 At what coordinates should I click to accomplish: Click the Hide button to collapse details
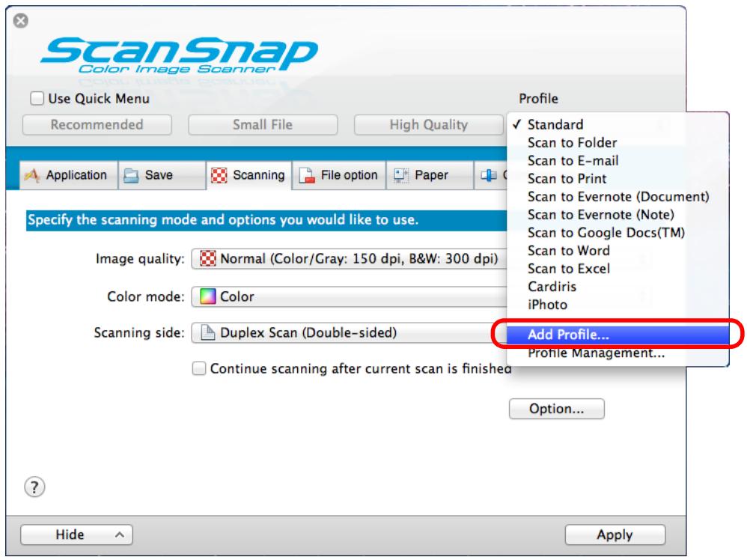click(76, 535)
